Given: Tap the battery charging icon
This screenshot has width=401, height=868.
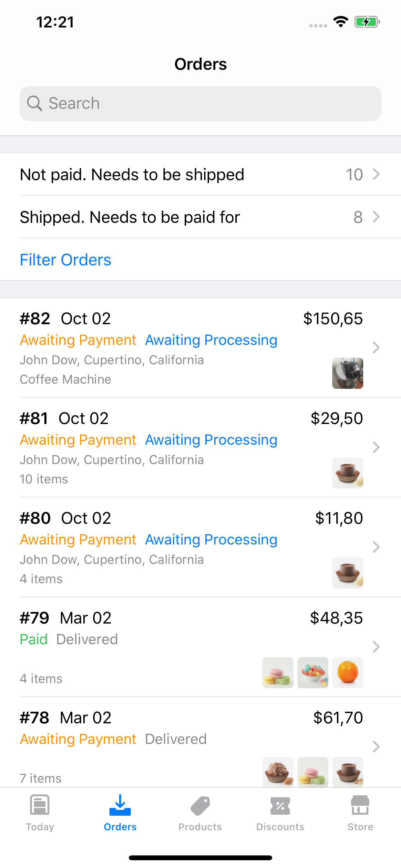Looking at the screenshot, I should (367, 22).
